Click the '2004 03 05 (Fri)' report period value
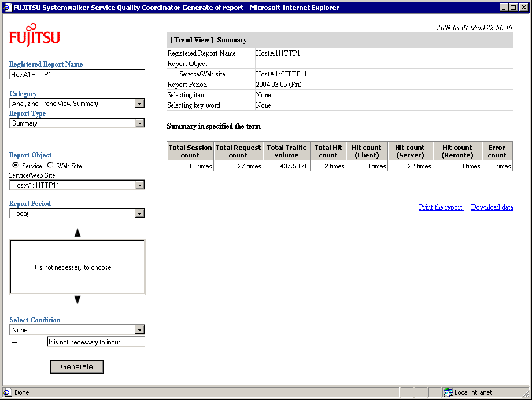Screen dimensions: 532x400 279,85
